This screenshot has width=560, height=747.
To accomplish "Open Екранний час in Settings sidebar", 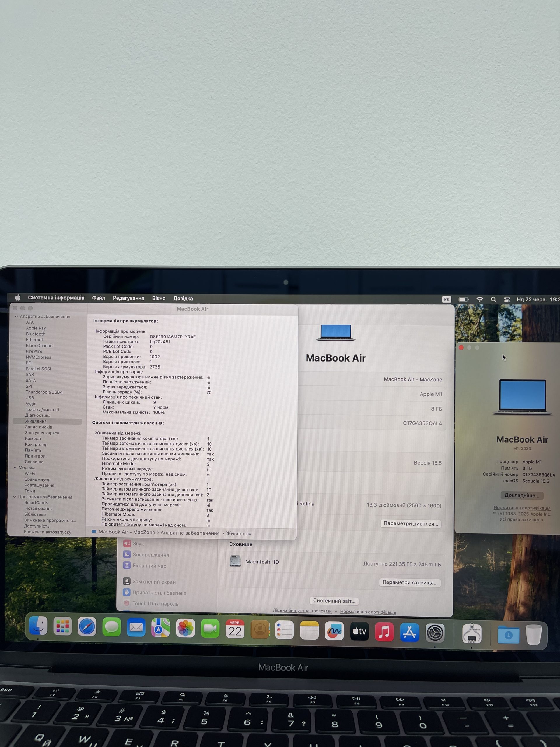I will tap(145, 565).
